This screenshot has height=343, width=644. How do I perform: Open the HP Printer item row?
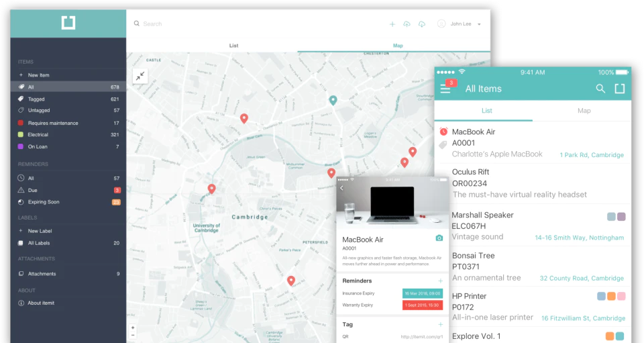(x=533, y=307)
